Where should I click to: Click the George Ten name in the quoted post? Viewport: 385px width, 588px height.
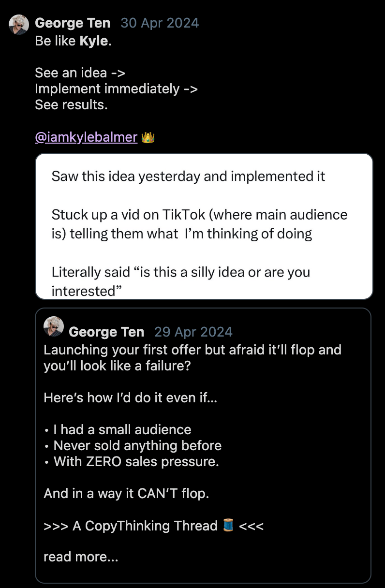pyautogui.click(x=106, y=332)
